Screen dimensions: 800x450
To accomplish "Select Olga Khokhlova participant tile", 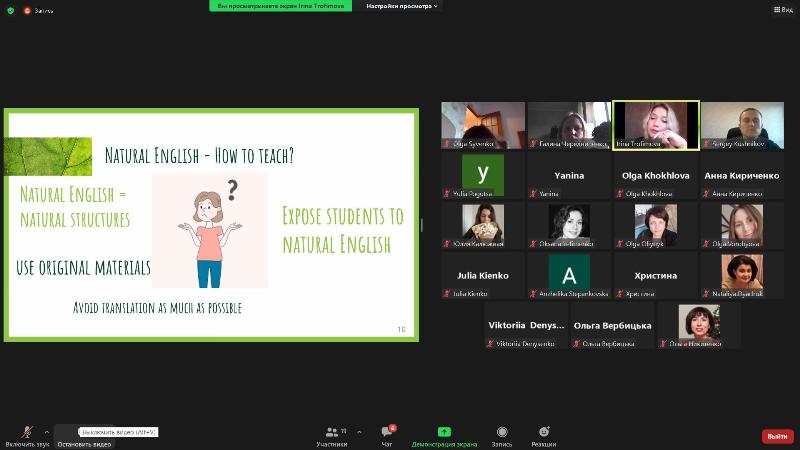I will coord(656,176).
